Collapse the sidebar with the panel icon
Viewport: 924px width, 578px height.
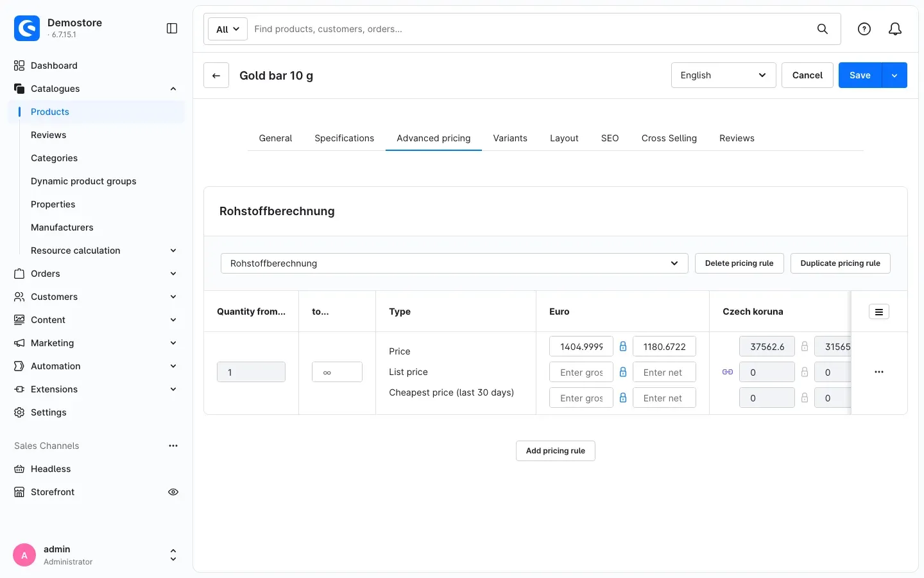172,28
